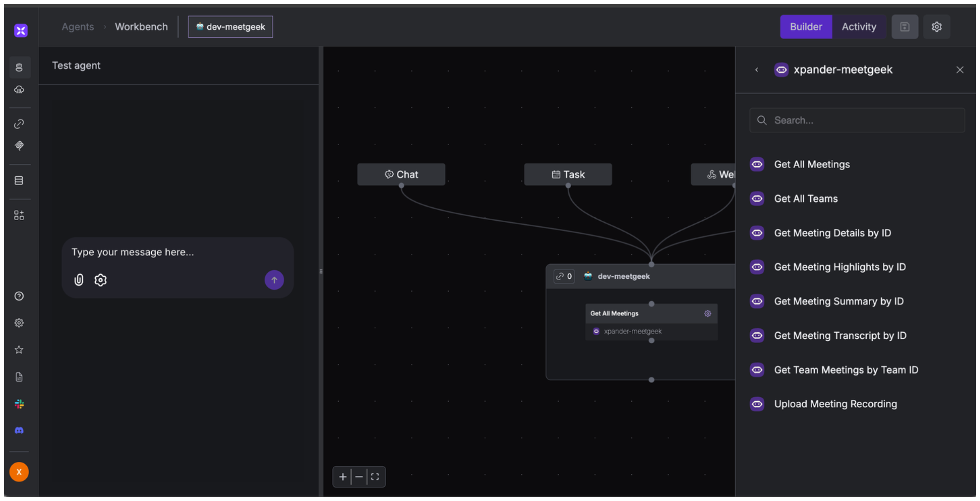Screen dimensions: 980x501
Task: Open the help question mark icon
Action: point(19,296)
